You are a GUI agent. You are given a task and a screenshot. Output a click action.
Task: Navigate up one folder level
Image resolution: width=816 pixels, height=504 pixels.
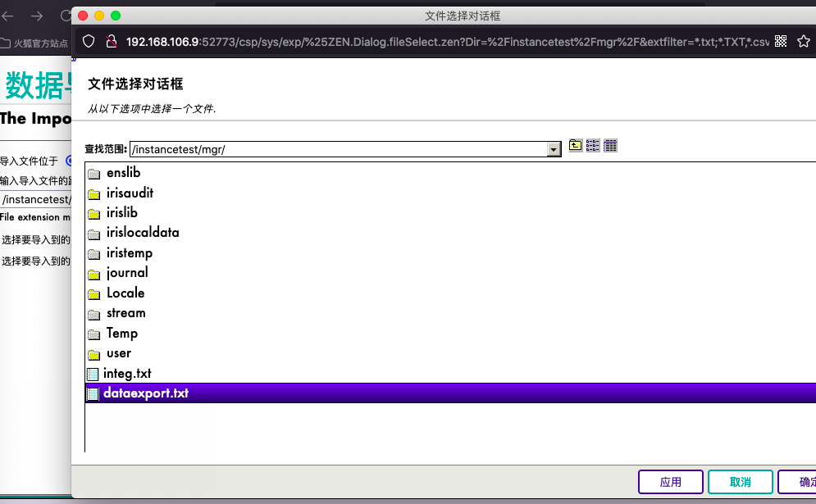pos(575,145)
